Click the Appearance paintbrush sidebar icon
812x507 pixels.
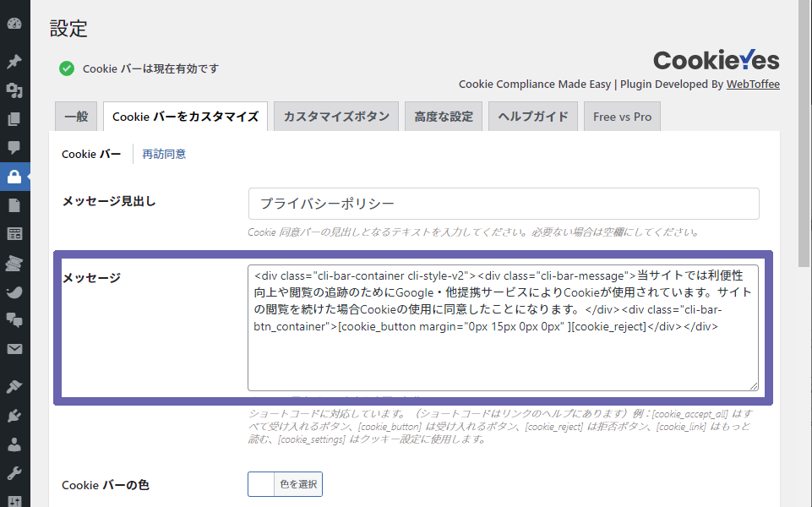[14, 386]
